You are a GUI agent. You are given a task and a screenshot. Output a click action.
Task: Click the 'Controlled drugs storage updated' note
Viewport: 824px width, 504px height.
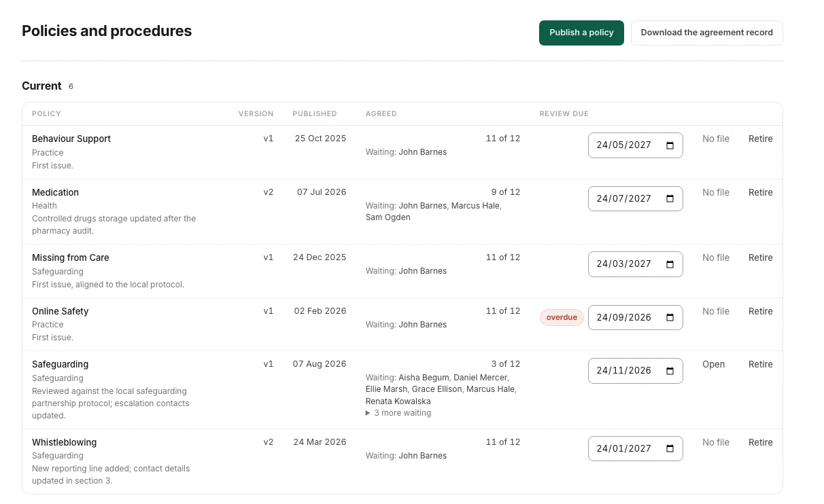click(x=114, y=225)
